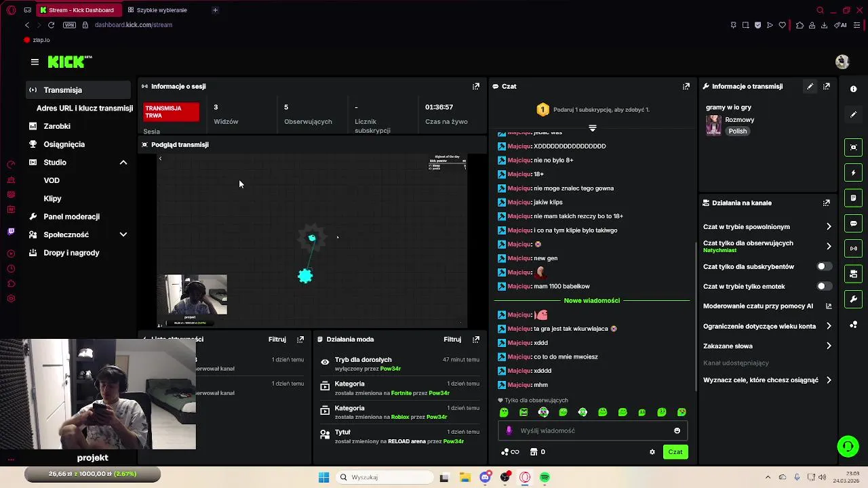Open the user avatar at top right

click(x=842, y=62)
